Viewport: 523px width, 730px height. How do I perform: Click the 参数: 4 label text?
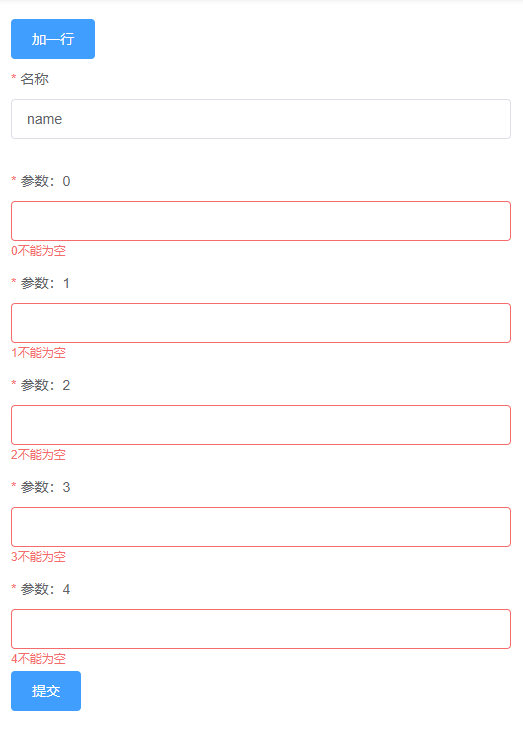[x=45, y=589]
